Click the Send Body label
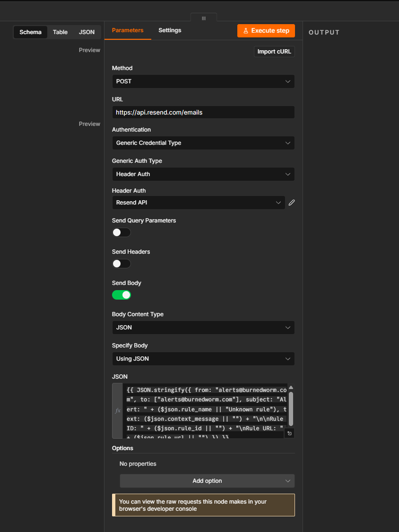Screen dimensions: 399x532 tap(126, 283)
